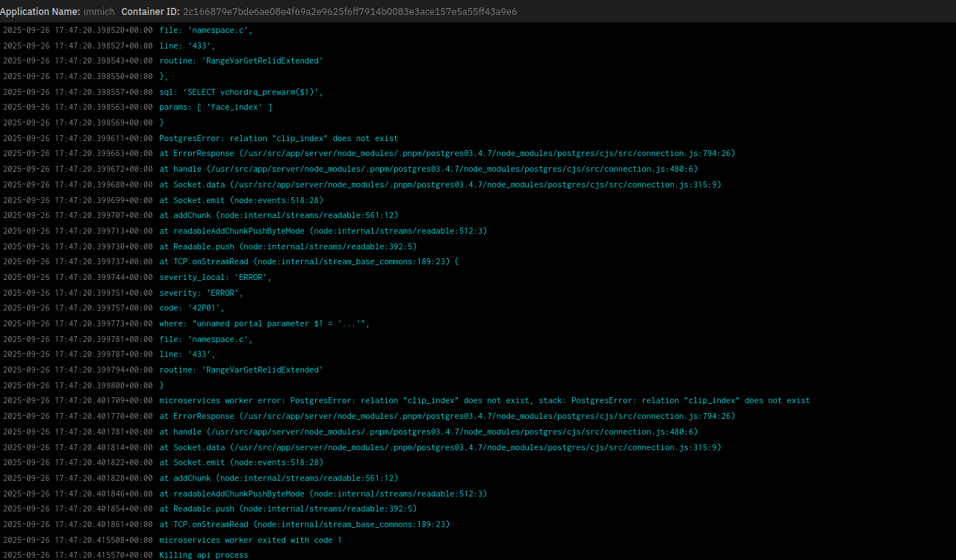Image resolution: width=956 pixels, height=560 pixels.
Task: Click the "immich" application name value
Action: coord(99,12)
